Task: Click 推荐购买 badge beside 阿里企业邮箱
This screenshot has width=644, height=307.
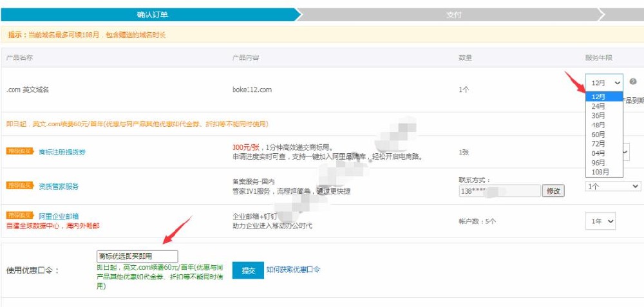Action: tap(19, 216)
